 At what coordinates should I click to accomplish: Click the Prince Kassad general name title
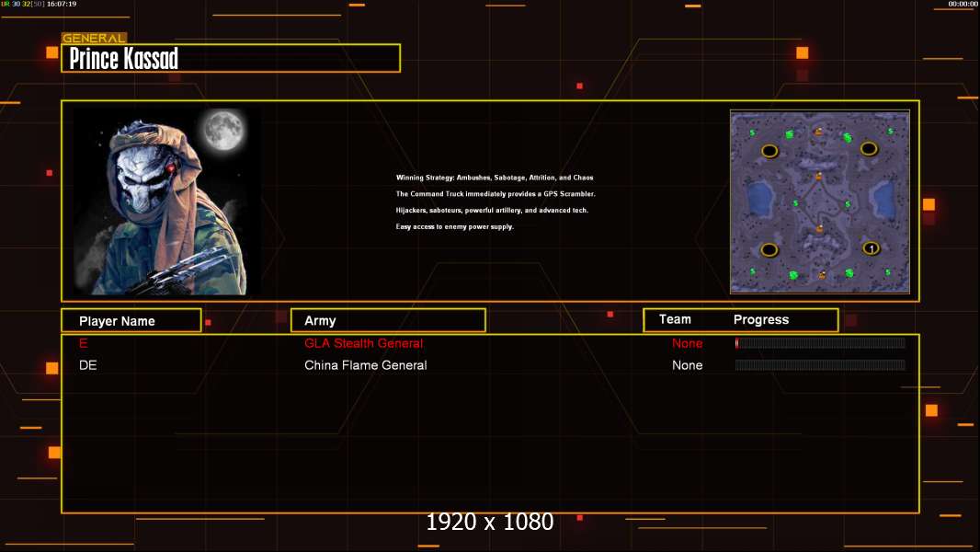point(124,59)
